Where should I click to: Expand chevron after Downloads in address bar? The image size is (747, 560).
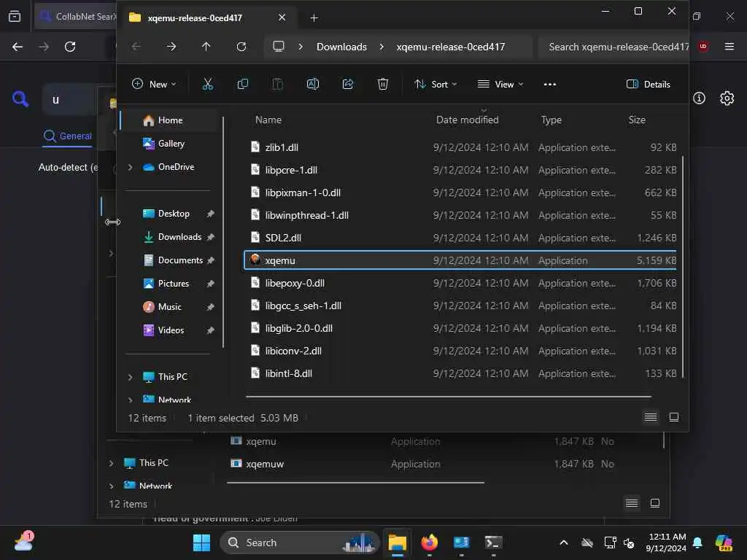tap(382, 47)
